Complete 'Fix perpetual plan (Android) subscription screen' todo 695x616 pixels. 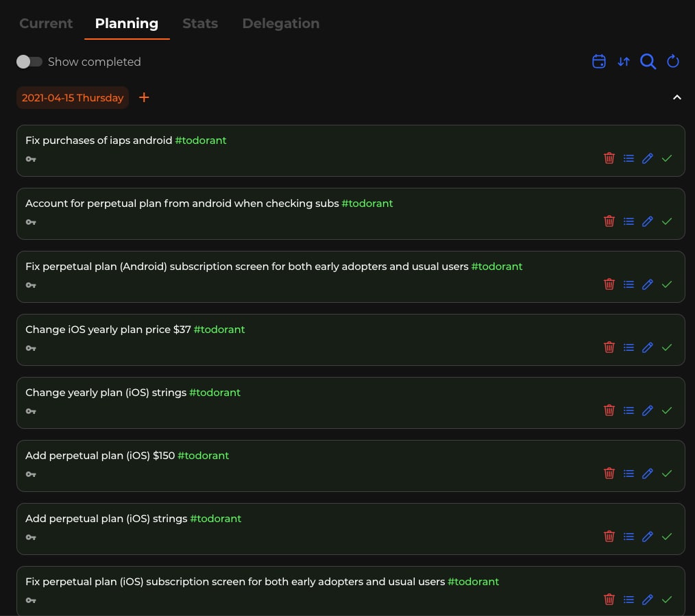click(x=667, y=284)
